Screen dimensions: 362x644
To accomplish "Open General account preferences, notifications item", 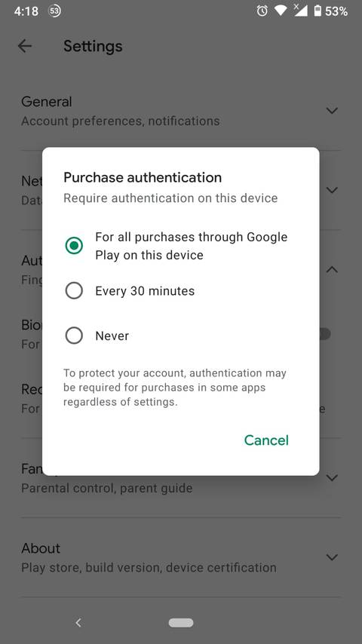I will 181,111.
